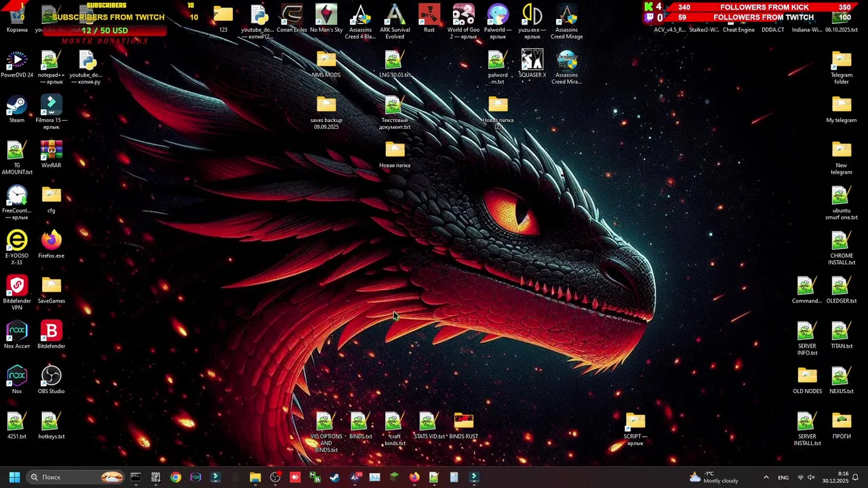Toggle the muted volume icon in tray
The height and width of the screenshot is (488, 868).
coord(811,477)
